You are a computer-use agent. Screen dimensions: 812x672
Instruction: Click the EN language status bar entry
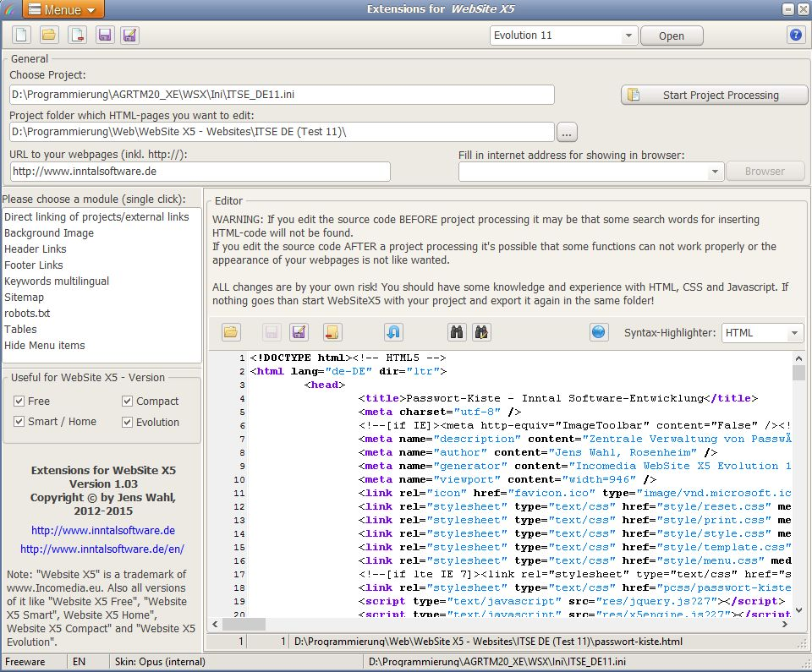(80, 662)
